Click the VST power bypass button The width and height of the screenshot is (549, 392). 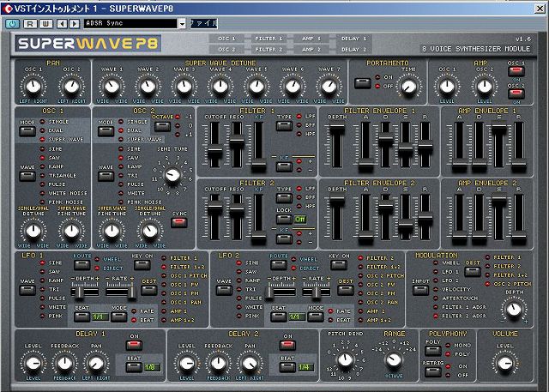pyautogui.click(x=12, y=23)
